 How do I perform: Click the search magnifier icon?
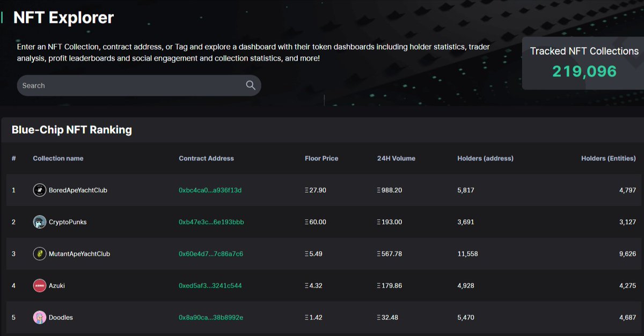point(250,85)
